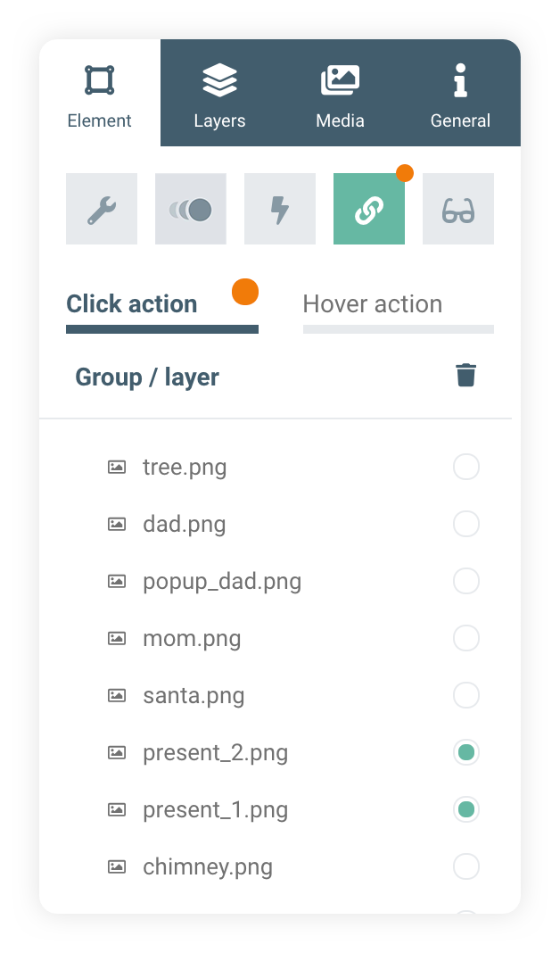The width and height of the screenshot is (560, 953).
Task: Open the General info tab
Action: (x=460, y=94)
